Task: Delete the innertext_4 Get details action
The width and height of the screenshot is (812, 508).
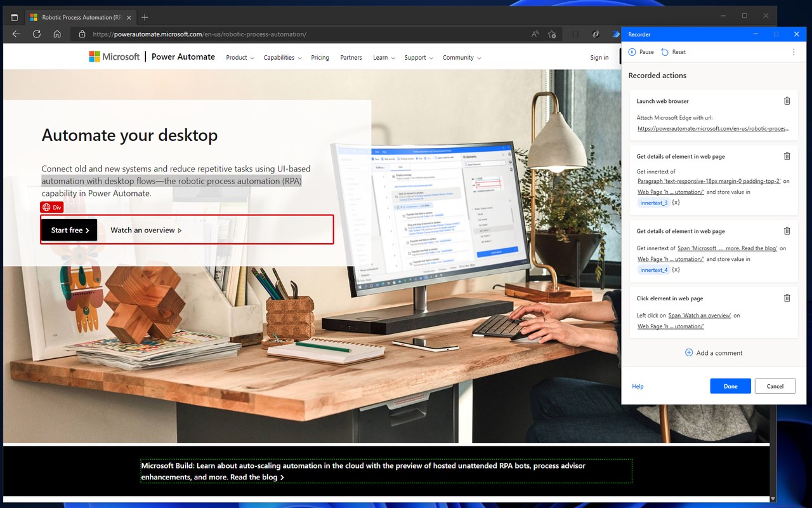Action: tap(787, 231)
